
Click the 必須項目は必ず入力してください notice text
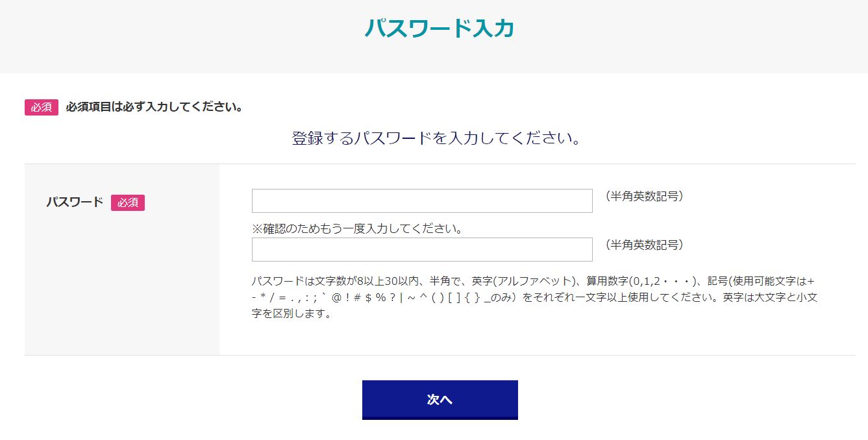[155, 107]
